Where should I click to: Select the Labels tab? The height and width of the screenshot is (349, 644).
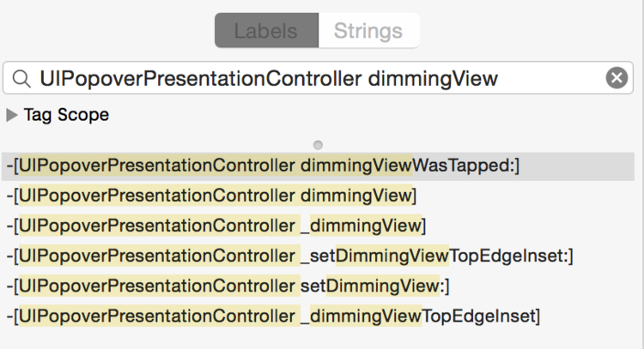coord(266,31)
